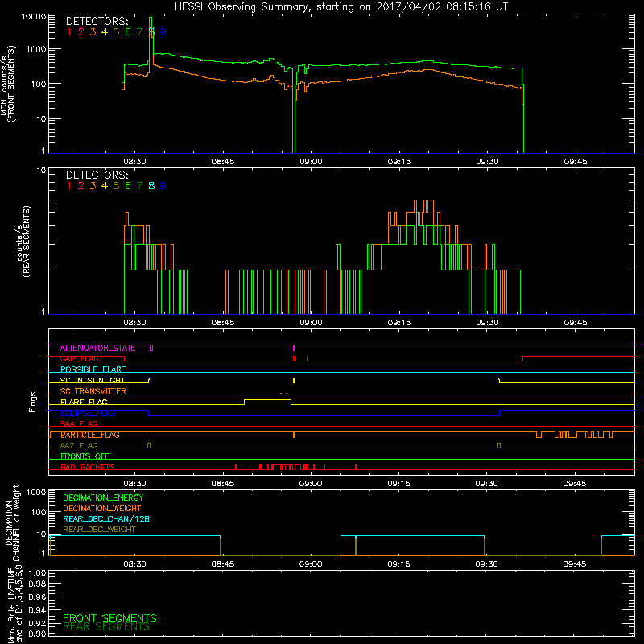644x644 pixels.
Task: Select detector 1 in rear segments legend
Action: pos(69,186)
